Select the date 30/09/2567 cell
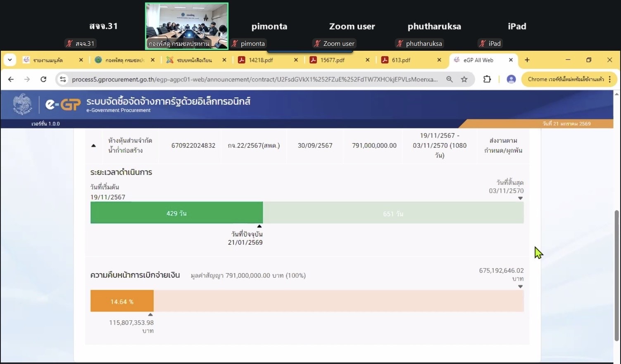The height and width of the screenshot is (364, 621). (315, 145)
